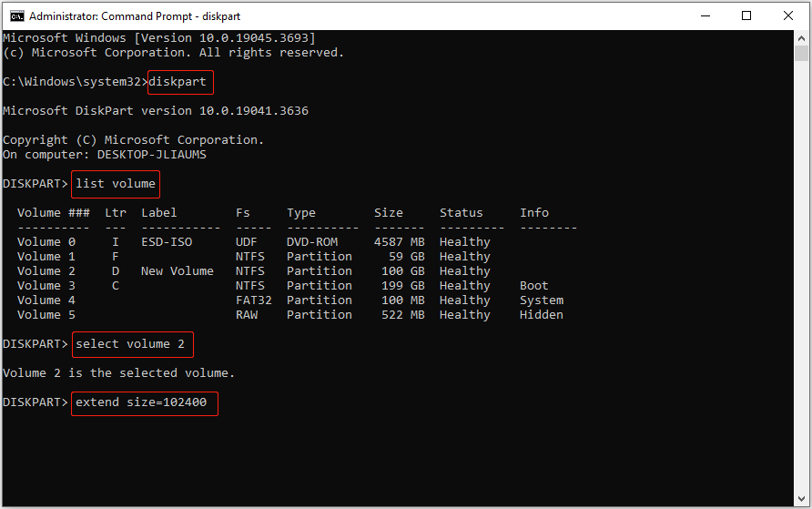Click 'Volume 2' row label in table
812x509 pixels.
pos(46,270)
